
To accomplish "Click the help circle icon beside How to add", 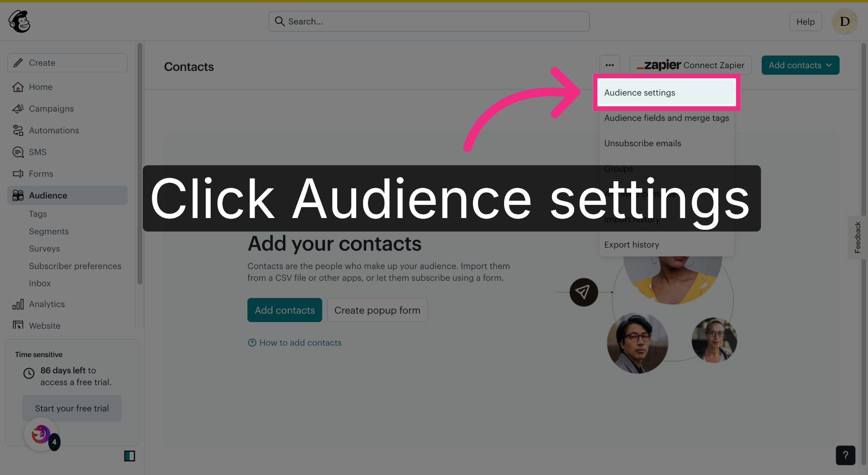I will tap(252, 342).
